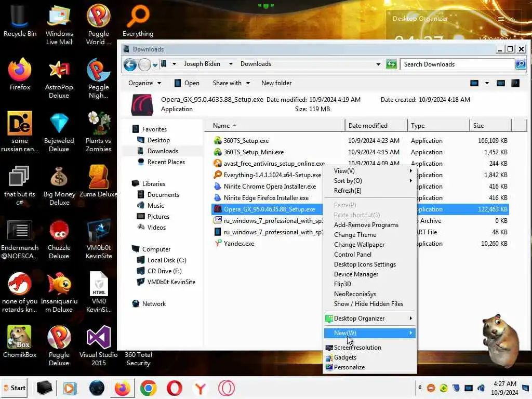Select Recent Places in navigation pane
This screenshot has width=532, height=399.
(166, 162)
